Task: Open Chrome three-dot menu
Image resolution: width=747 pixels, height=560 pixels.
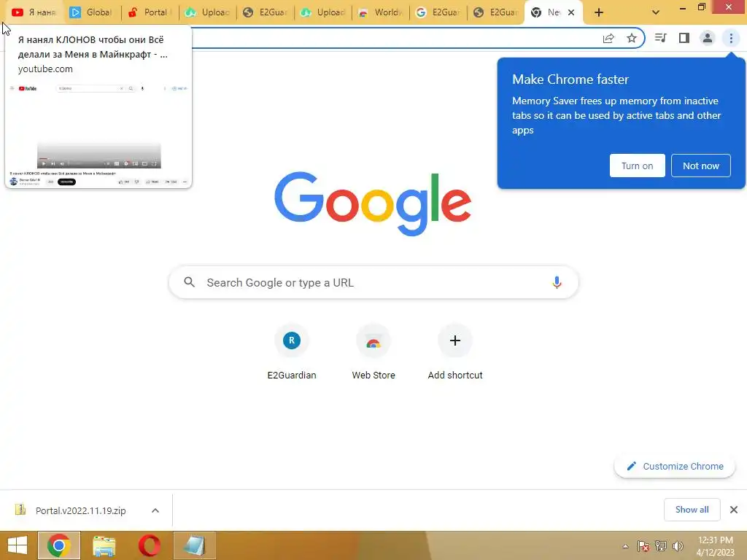Action: pos(731,38)
